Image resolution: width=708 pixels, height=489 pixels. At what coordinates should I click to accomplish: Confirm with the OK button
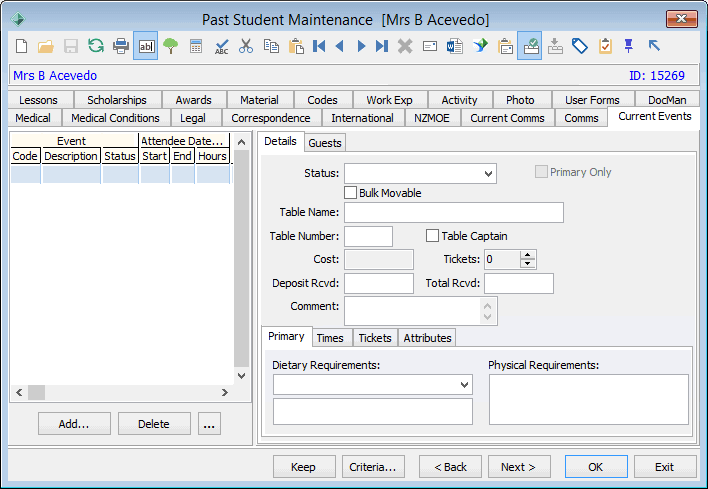pyautogui.click(x=596, y=466)
